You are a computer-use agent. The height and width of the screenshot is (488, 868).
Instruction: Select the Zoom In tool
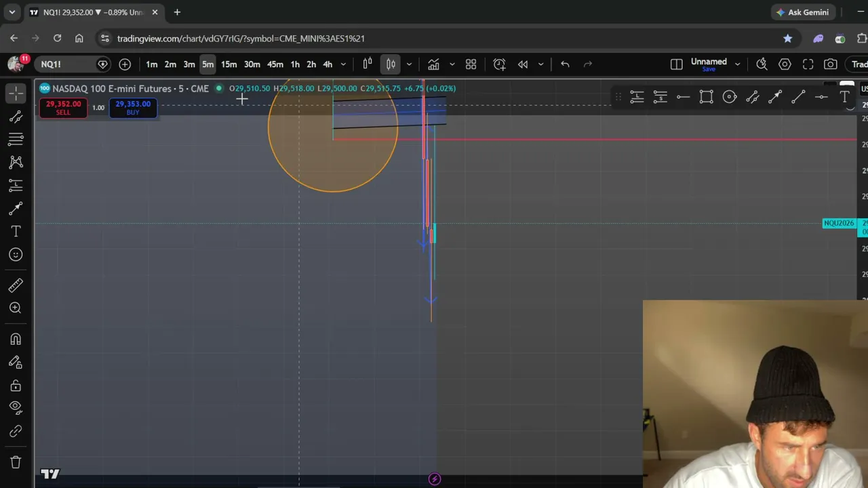[16, 308]
